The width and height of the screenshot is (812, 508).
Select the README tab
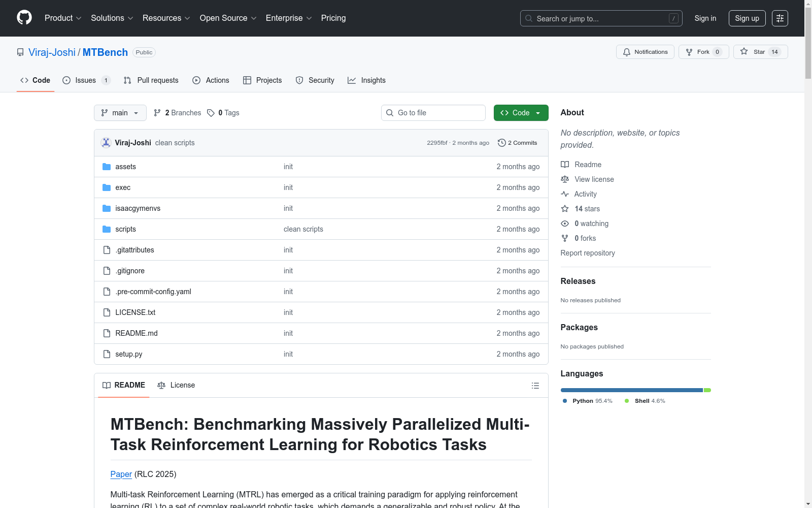tap(124, 385)
